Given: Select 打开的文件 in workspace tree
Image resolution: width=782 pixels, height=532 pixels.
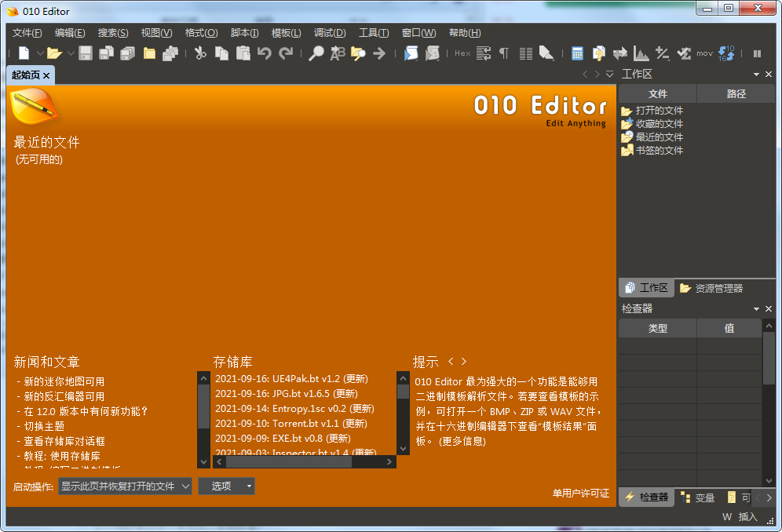Looking at the screenshot, I should tap(652, 110).
